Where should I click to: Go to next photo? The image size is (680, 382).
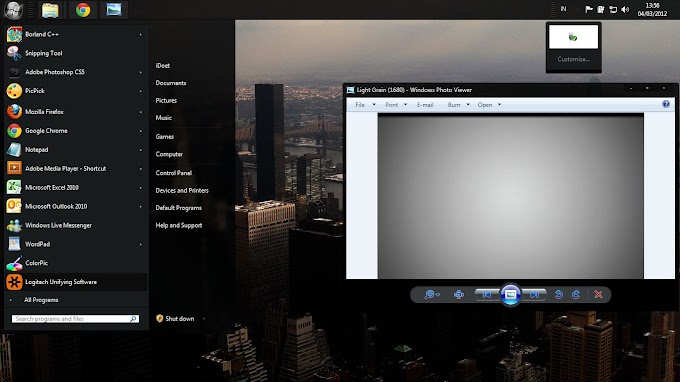pos(534,295)
